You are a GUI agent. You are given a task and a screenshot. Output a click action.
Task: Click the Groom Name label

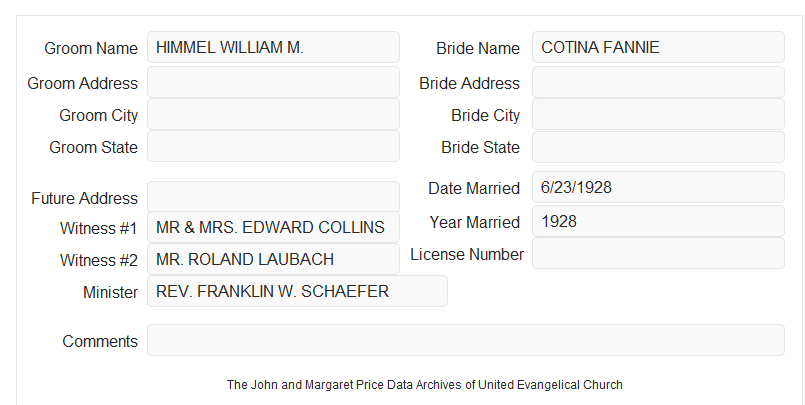[x=91, y=48]
